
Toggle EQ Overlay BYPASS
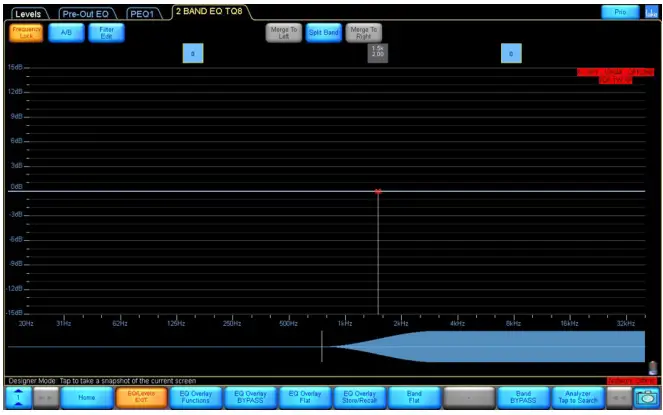[250, 398]
